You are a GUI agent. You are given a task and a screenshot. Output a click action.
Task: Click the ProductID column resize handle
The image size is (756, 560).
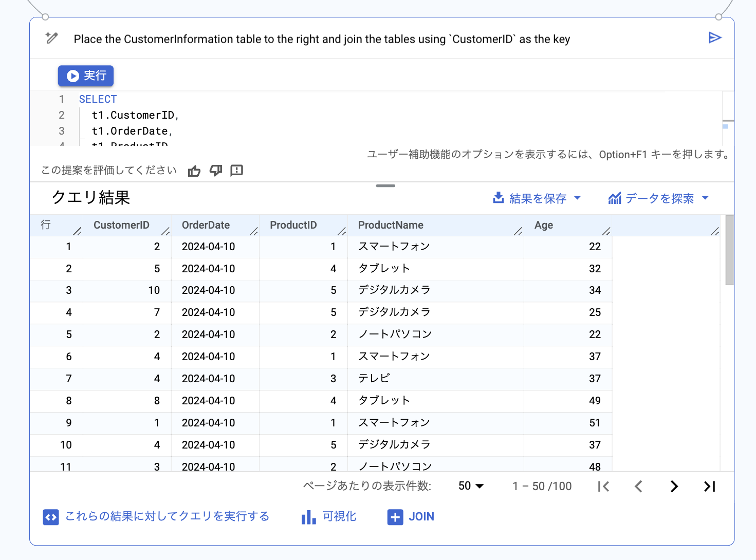pyautogui.click(x=342, y=231)
